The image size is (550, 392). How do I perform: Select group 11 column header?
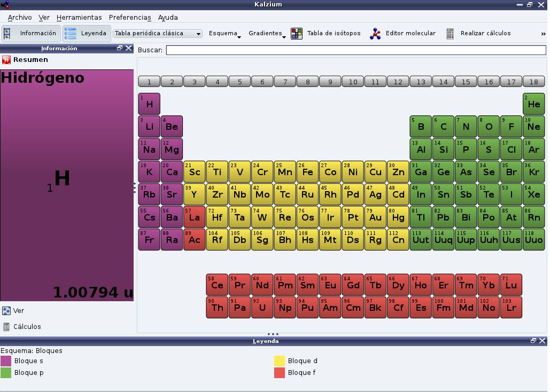coord(376,82)
